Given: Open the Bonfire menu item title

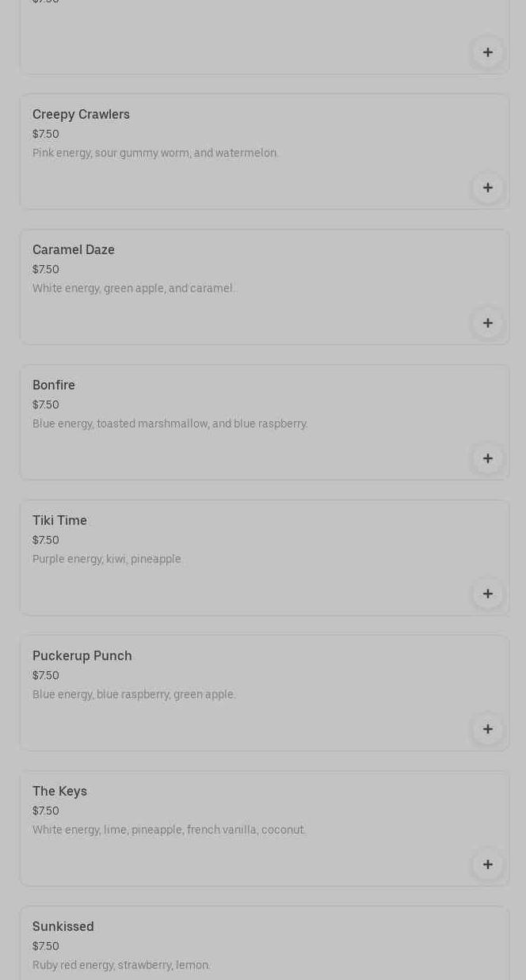Looking at the screenshot, I should [54, 385].
